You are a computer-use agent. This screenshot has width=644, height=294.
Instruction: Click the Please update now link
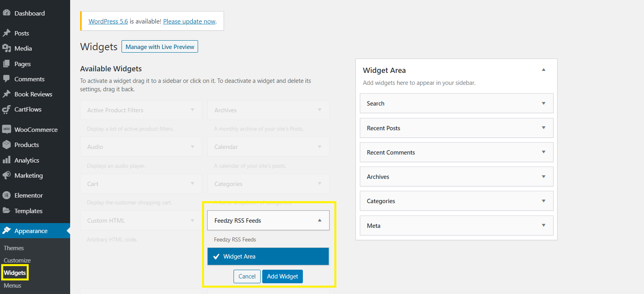189,21
